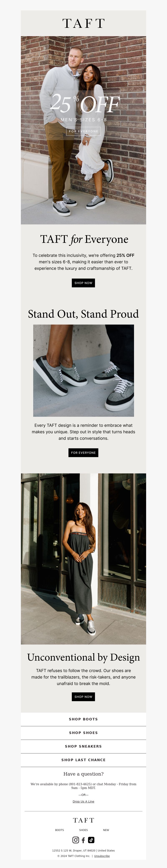Click the sneakers close-up photo

(83, 370)
